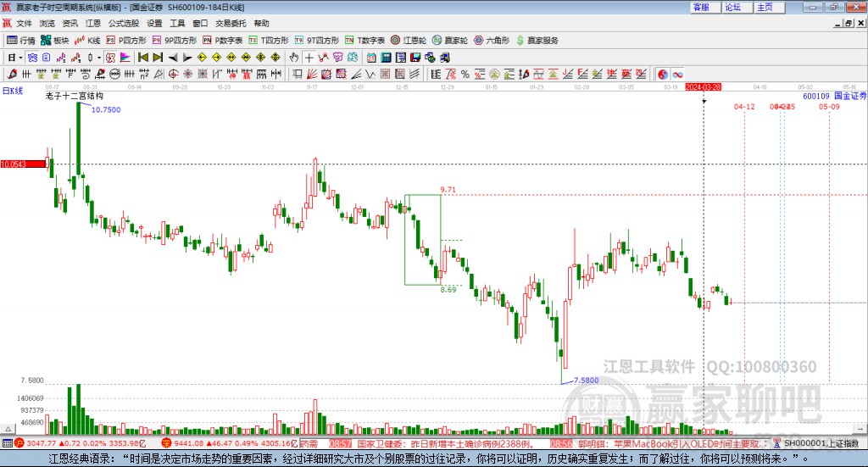
Task: Click the 论坛 forum button
Action: (x=732, y=7)
